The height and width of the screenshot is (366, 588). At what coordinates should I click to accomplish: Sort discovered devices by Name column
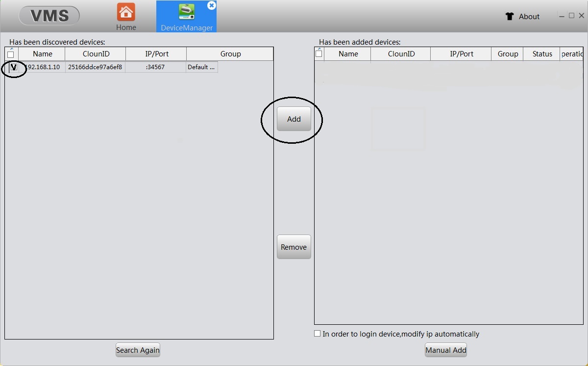coord(42,54)
